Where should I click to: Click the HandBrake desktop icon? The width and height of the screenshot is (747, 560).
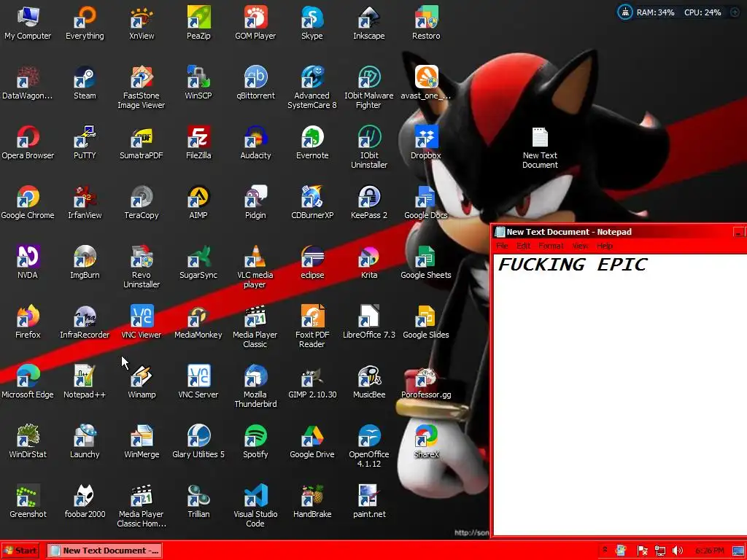[312, 502]
